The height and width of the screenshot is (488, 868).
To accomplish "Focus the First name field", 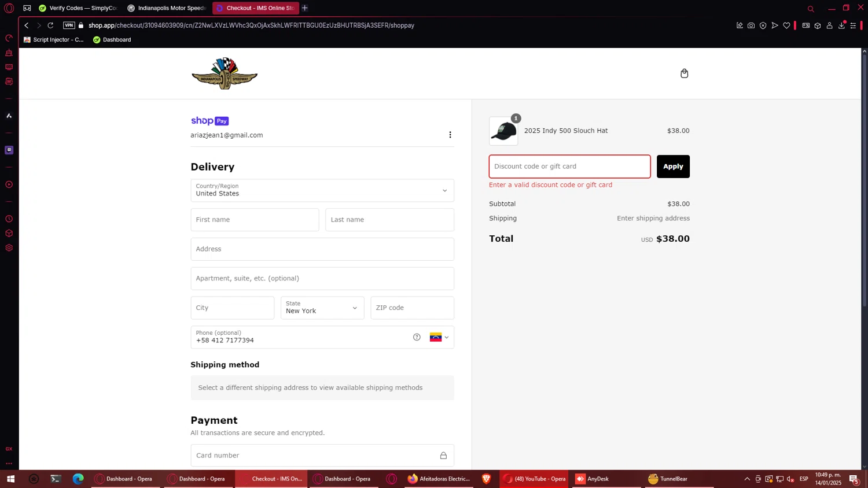I will pos(255,220).
